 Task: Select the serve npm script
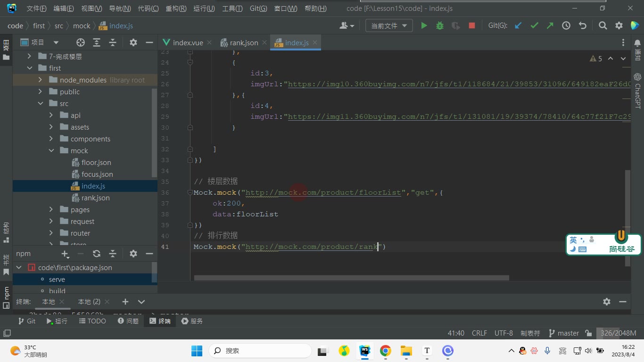pos(57,280)
